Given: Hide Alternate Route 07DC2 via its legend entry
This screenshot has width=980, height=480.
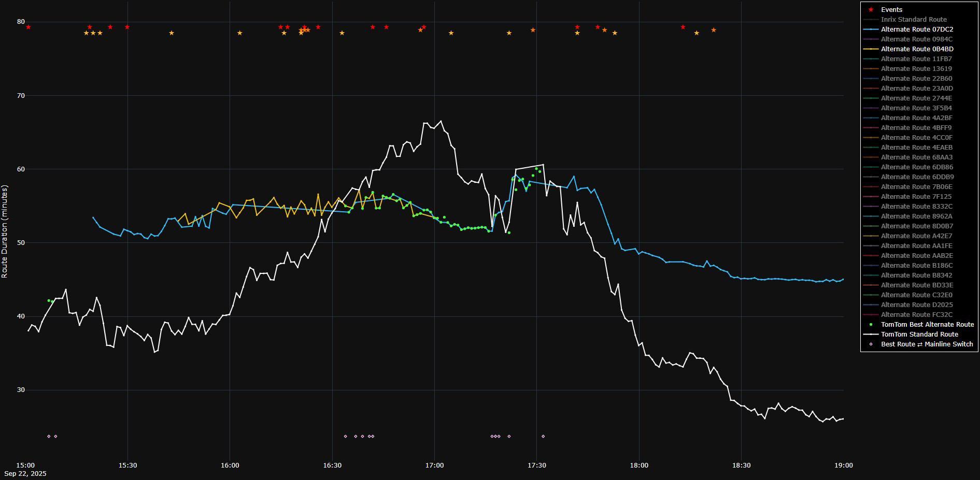Looking at the screenshot, I should (x=917, y=30).
